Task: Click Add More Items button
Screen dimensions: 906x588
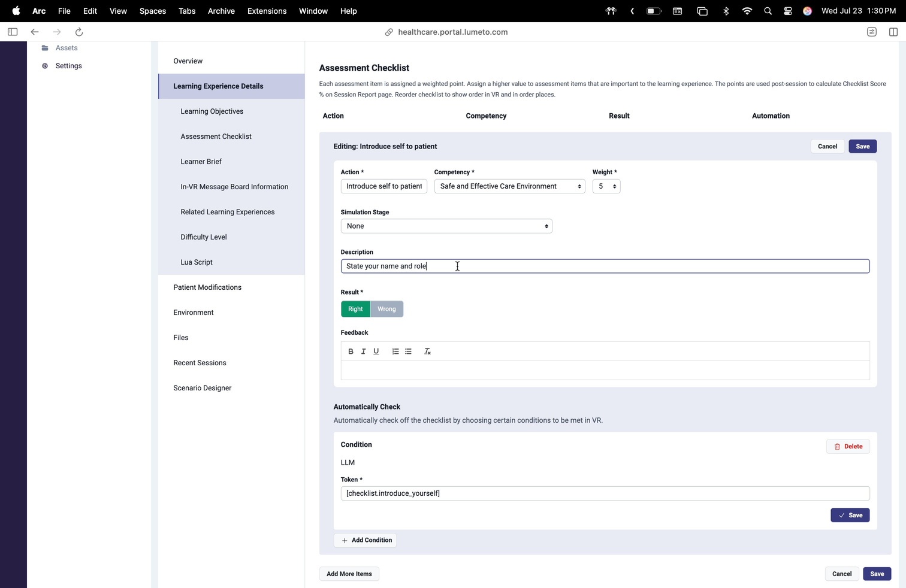Action: click(349, 574)
